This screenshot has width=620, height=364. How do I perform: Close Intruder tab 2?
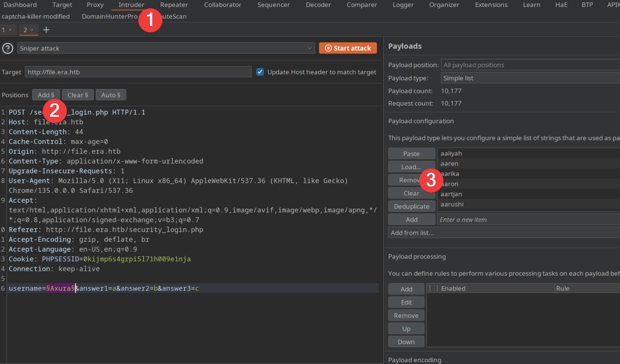32,30
